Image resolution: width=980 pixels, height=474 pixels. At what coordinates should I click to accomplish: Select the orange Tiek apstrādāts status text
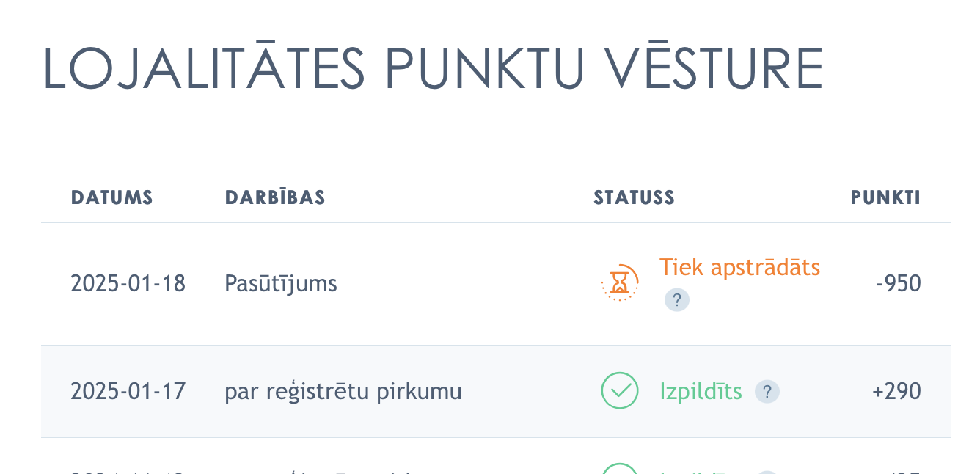tap(739, 267)
